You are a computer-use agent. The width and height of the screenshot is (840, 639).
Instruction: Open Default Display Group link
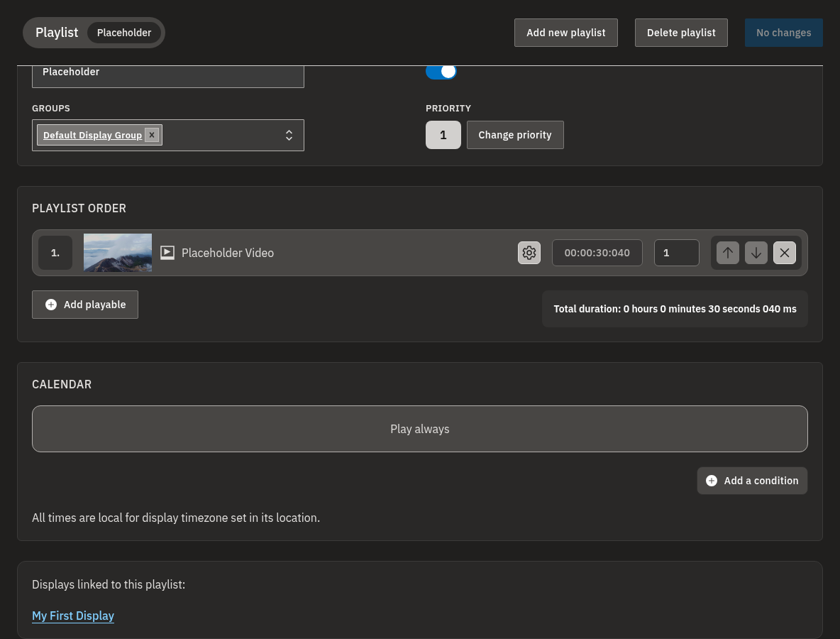tap(93, 135)
